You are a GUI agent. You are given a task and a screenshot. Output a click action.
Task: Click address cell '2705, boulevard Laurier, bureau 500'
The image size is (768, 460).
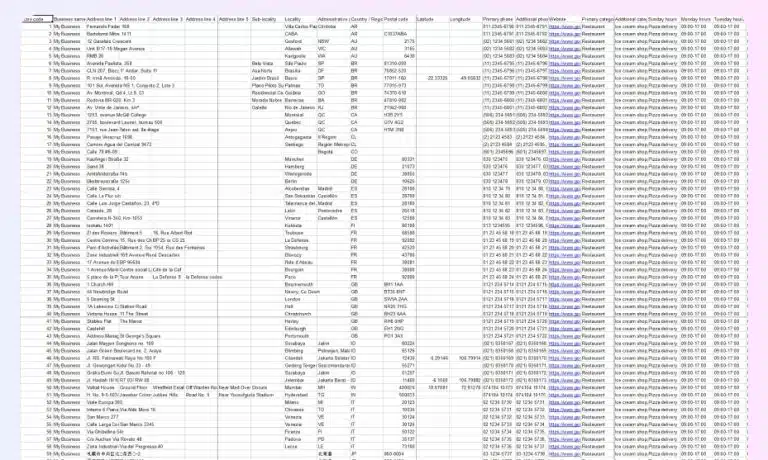tap(124, 122)
